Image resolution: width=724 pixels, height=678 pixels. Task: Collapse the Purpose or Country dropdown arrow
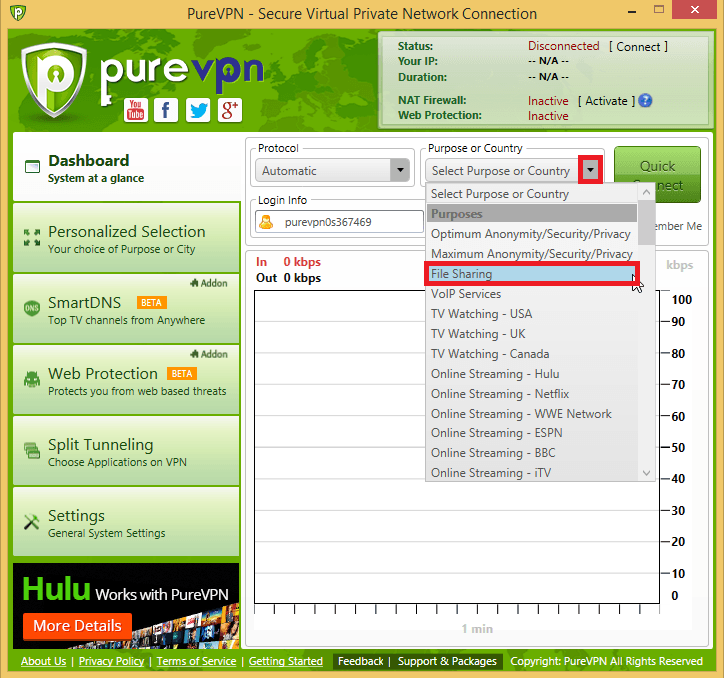[591, 171]
